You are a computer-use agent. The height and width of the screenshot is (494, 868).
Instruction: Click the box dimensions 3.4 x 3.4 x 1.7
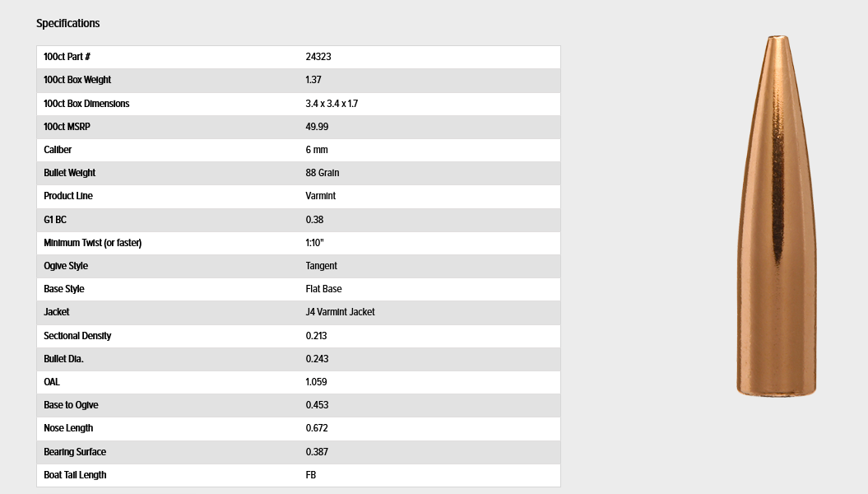[x=332, y=104]
